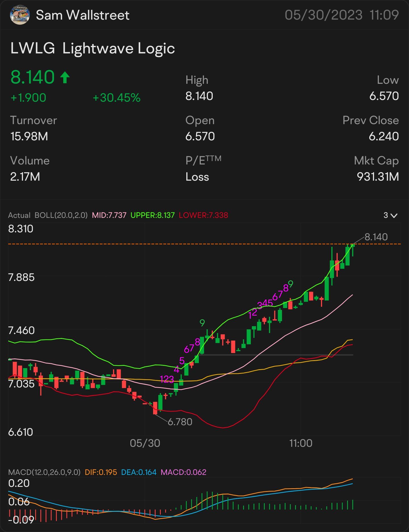Tap the 7.460 price axis label

coord(21,330)
